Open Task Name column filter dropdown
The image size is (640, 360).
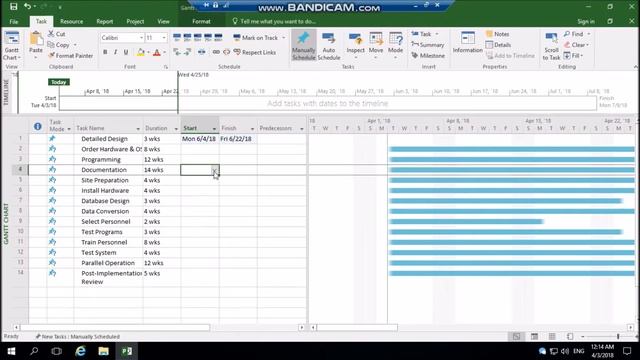click(x=138, y=129)
